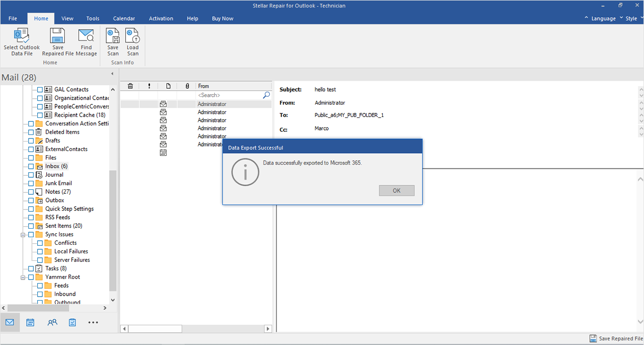Check the Notes (27) checkbox
The width and height of the screenshot is (644, 345).
[x=31, y=192]
